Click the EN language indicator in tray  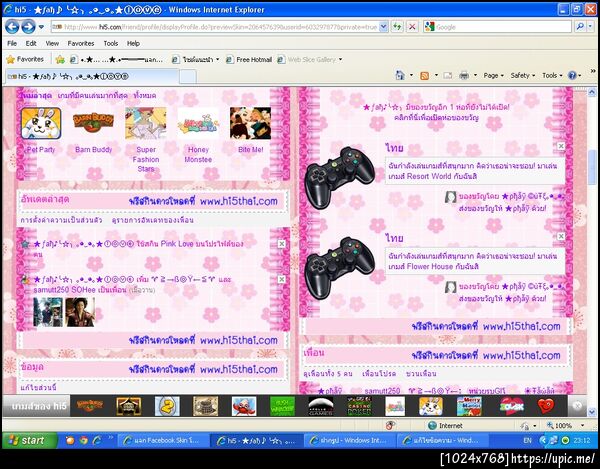point(527,440)
